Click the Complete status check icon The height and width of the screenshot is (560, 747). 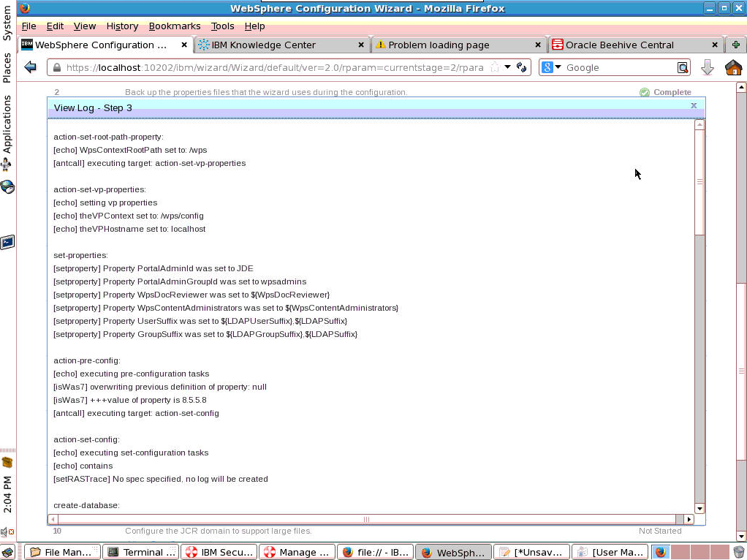click(644, 92)
